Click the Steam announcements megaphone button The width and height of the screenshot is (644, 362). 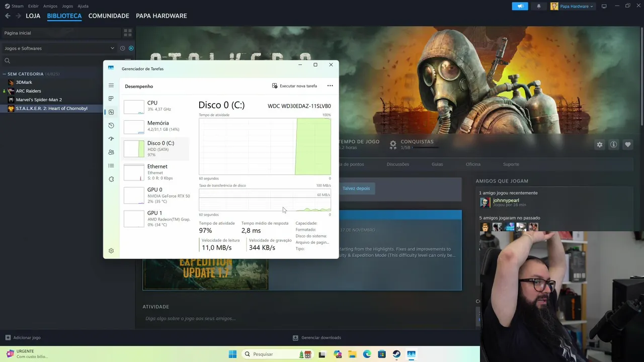520,6
